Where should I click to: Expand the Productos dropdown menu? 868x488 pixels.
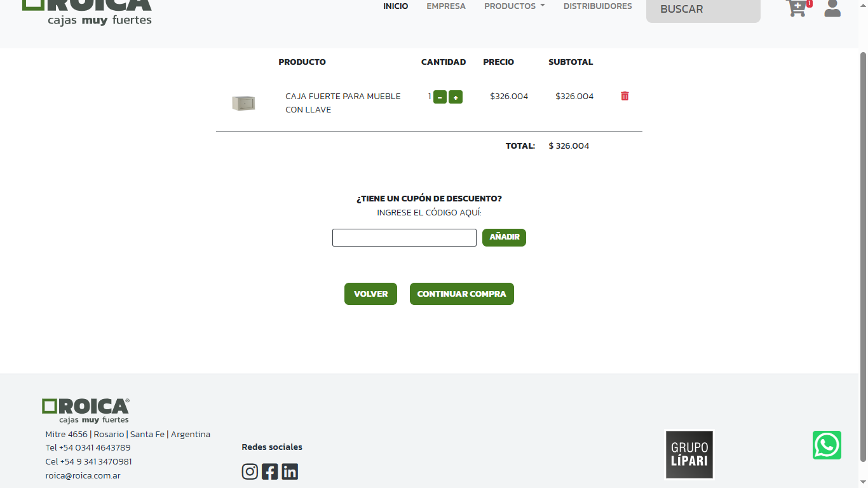(514, 6)
